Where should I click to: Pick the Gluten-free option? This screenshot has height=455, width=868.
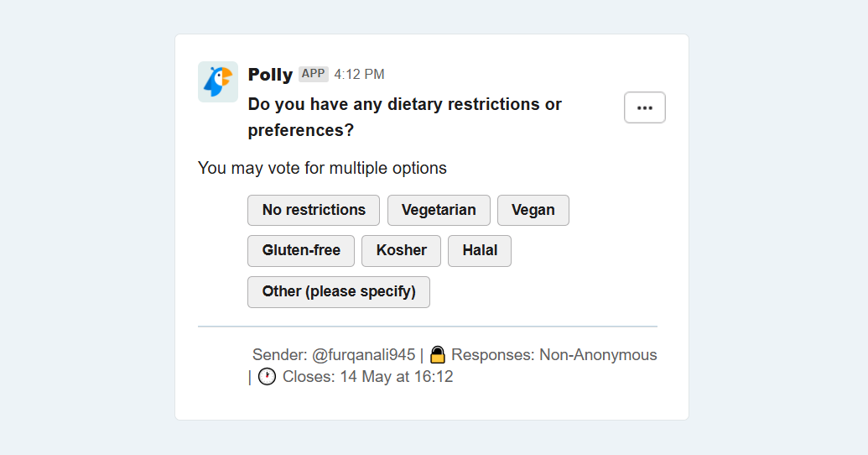(x=301, y=250)
